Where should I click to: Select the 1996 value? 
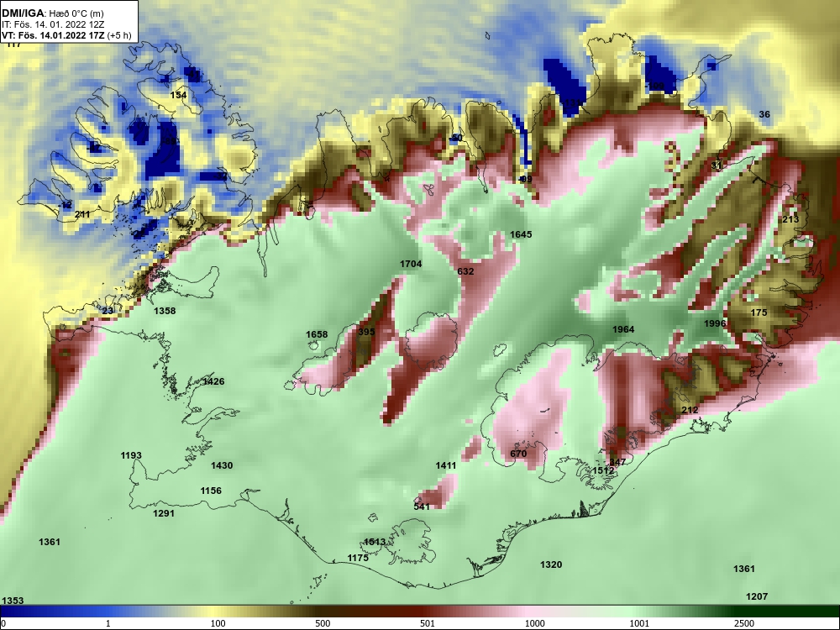click(715, 323)
